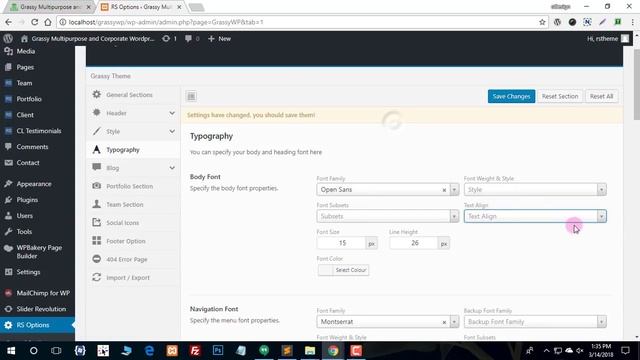640x360 pixels.
Task: Open Social Icons options tab
Action: (133, 223)
